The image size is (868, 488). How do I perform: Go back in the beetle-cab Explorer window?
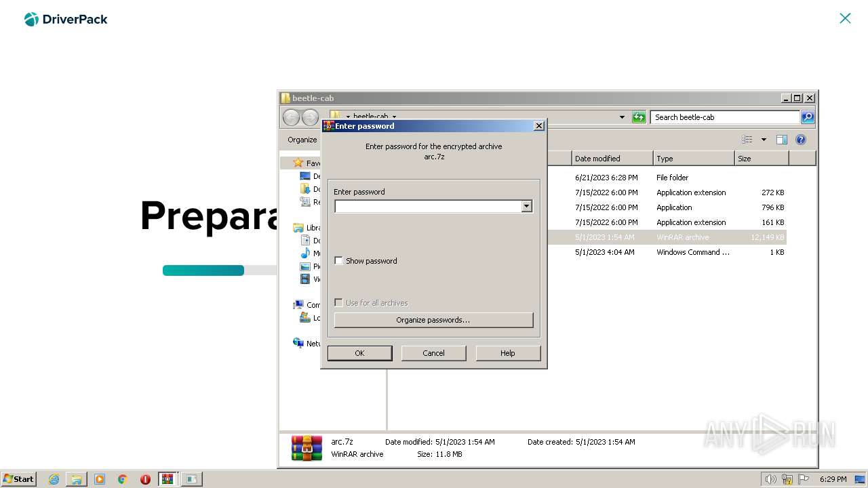coord(291,117)
